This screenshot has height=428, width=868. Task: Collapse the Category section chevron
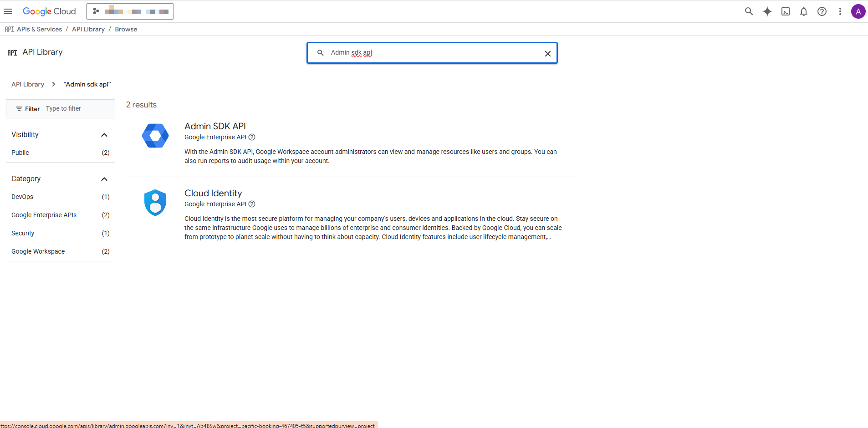(x=104, y=179)
